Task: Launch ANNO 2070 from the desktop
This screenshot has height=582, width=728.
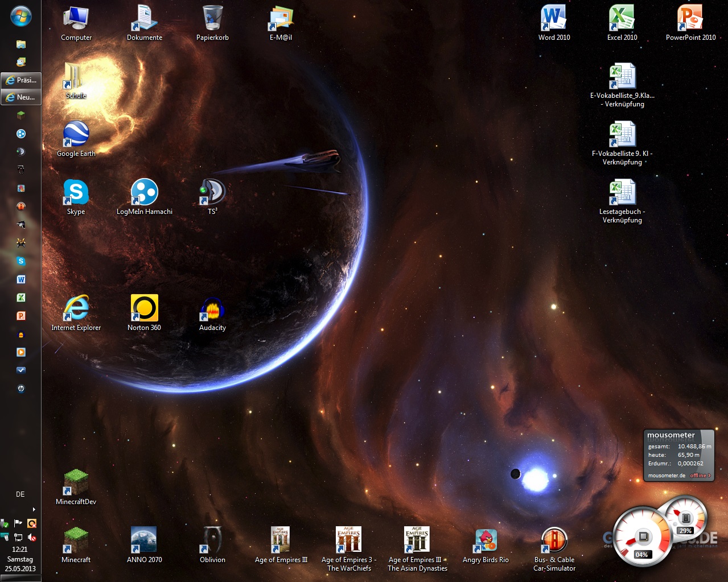Action: [x=144, y=542]
